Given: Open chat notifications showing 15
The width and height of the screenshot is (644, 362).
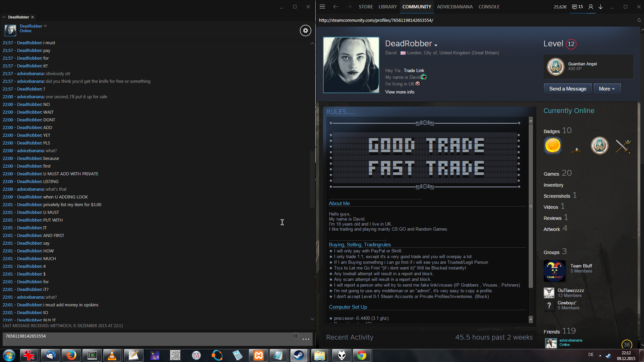Looking at the screenshot, I should (577, 7).
